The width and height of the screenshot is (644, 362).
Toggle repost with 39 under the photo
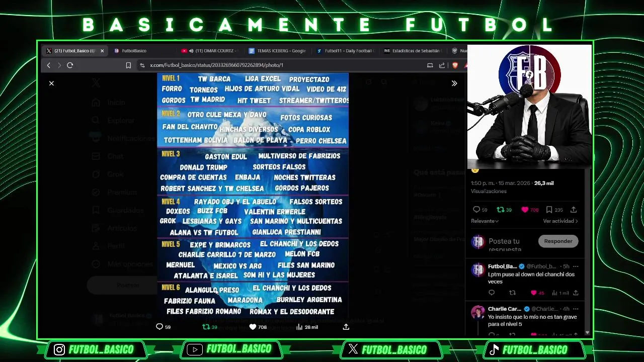point(210,327)
